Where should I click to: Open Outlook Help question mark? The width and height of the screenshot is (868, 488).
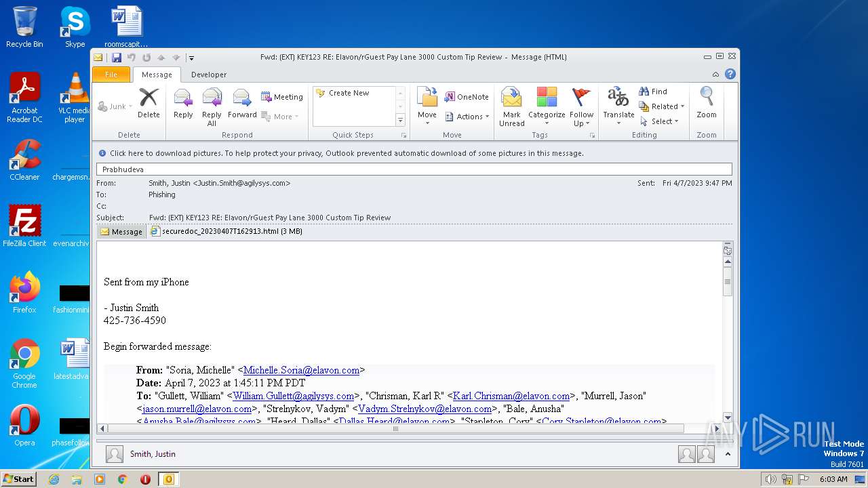point(730,75)
